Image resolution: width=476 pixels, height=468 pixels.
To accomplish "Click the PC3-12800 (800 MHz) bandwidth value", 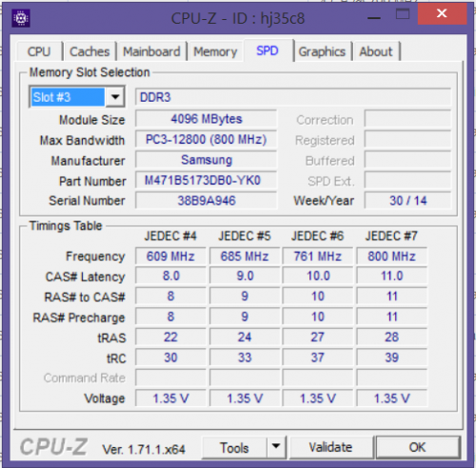I will (x=207, y=139).
